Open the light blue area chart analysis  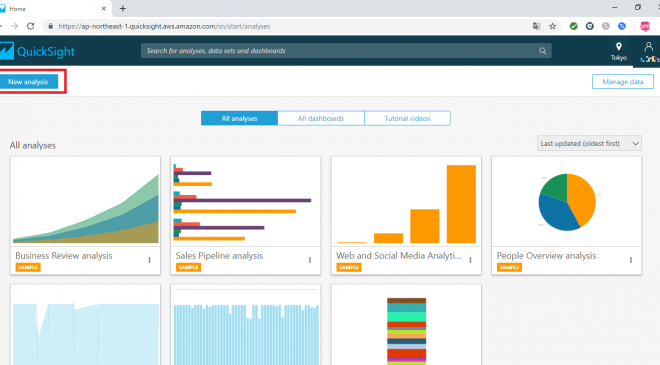coord(85,325)
